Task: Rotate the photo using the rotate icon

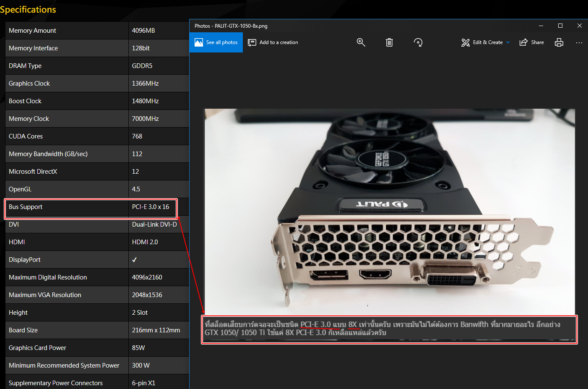Action: coord(418,42)
